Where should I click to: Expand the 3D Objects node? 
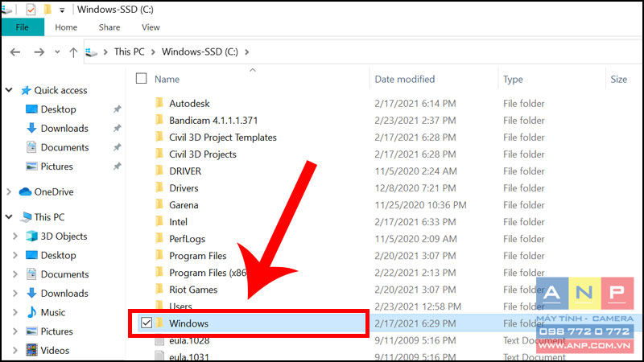pos(15,236)
